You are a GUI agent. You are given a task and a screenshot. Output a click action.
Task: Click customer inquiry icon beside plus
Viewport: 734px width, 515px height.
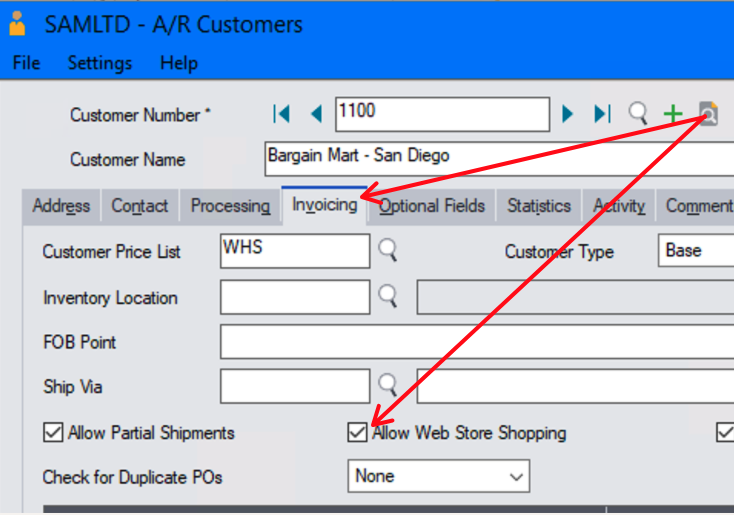tap(708, 113)
